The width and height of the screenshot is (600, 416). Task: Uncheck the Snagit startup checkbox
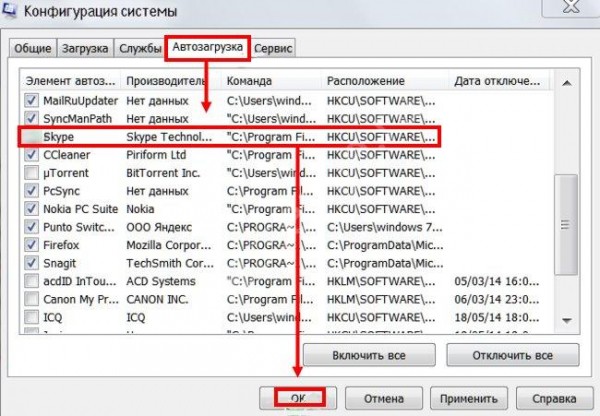click(31, 263)
